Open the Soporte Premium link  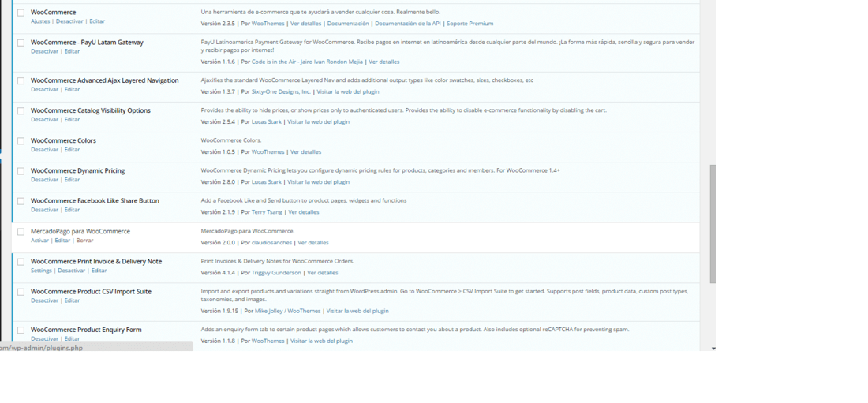(470, 24)
